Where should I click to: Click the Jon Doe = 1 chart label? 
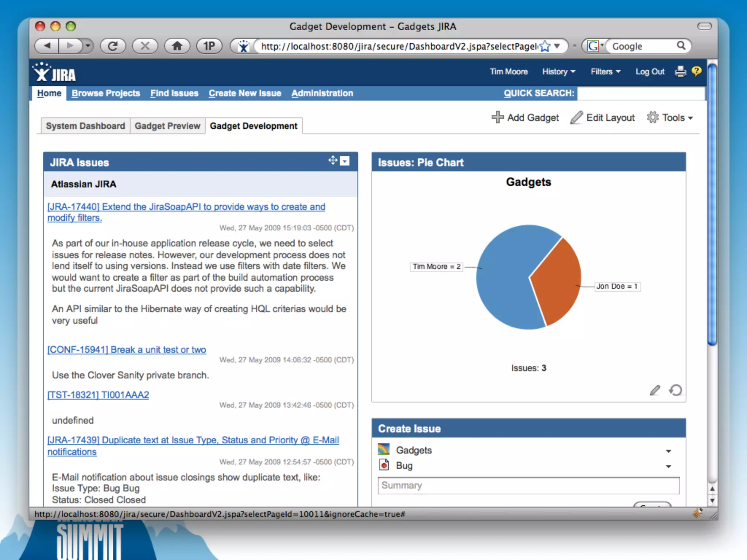[x=617, y=287]
